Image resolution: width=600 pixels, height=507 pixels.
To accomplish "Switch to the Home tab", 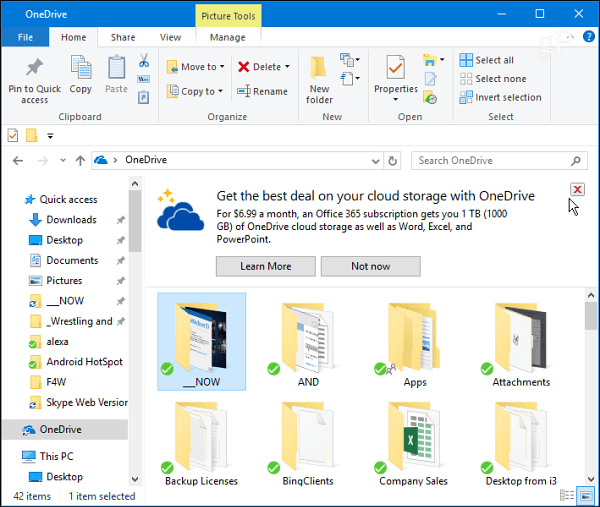I will click(x=73, y=37).
